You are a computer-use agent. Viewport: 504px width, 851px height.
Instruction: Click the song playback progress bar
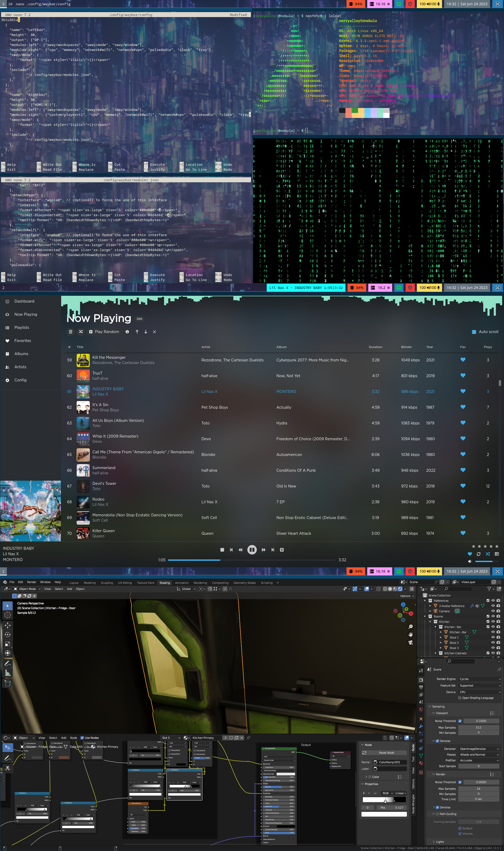(x=252, y=560)
